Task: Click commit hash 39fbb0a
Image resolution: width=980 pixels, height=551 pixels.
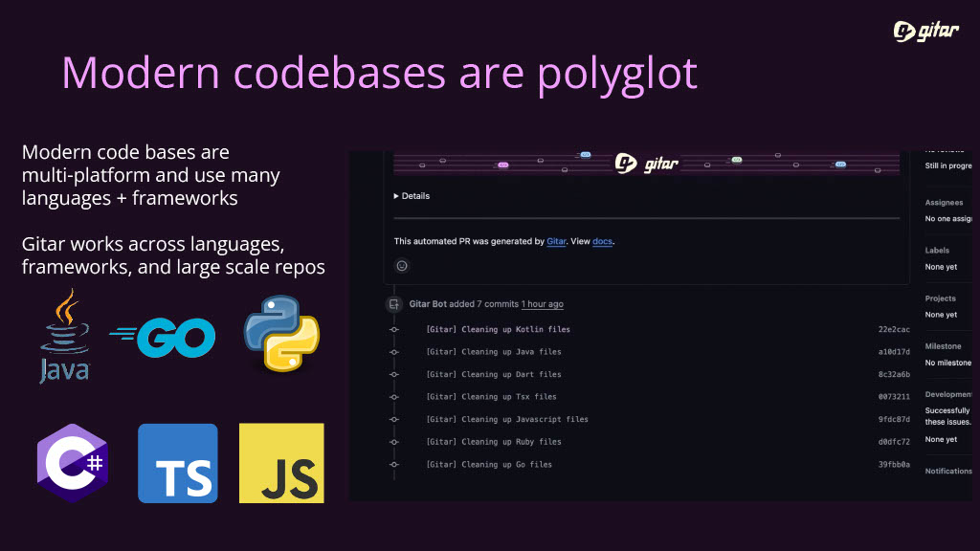Action: (x=894, y=464)
